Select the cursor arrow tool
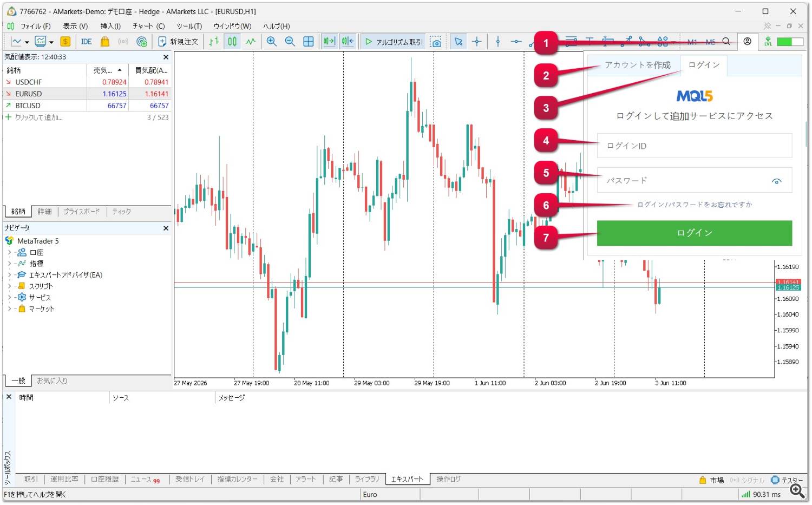The height and width of the screenshot is (505, 812). (x=459, y=42)
